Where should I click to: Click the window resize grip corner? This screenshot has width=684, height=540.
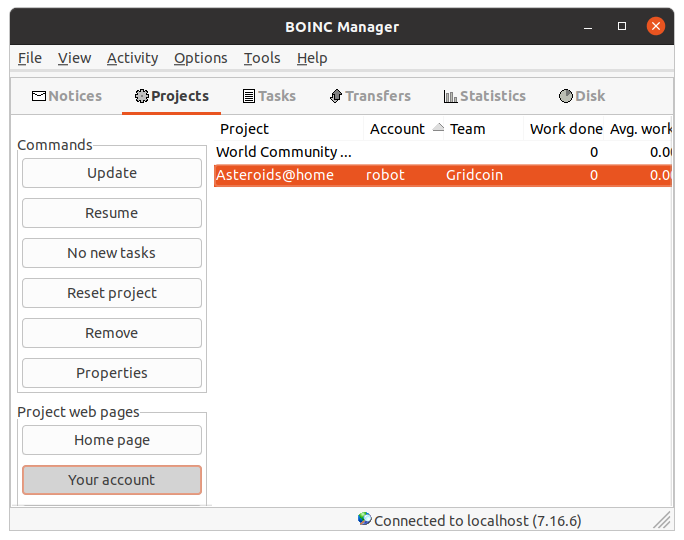coord(662,520)
